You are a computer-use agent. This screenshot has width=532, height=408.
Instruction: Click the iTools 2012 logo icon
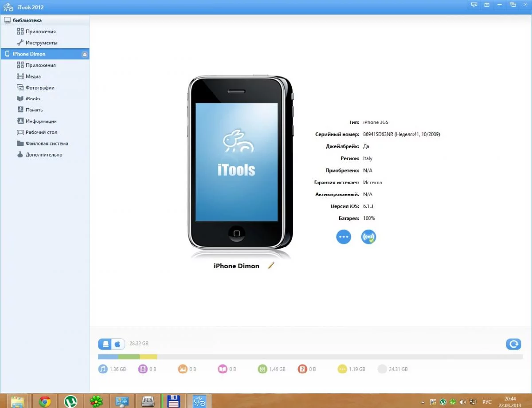coord(8,7)
